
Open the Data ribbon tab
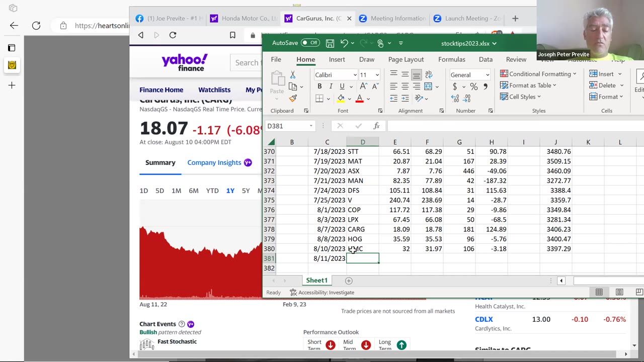[x=486, y=59]
